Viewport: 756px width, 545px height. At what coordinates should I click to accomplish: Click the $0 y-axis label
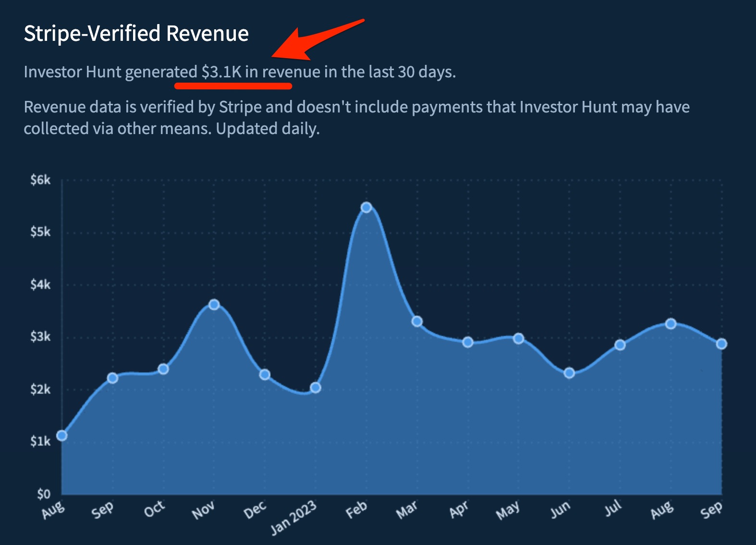coord(44,494)
